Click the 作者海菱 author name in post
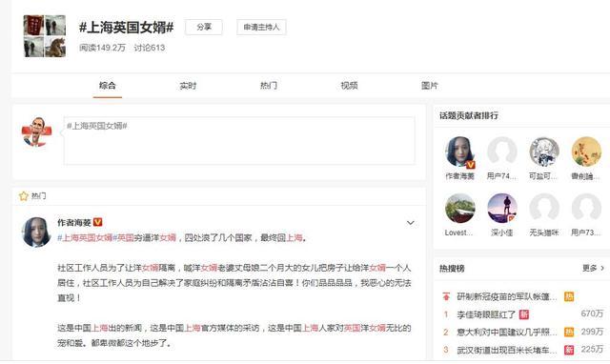The height and width of the screenshot is (364, 610). [74, 222]
